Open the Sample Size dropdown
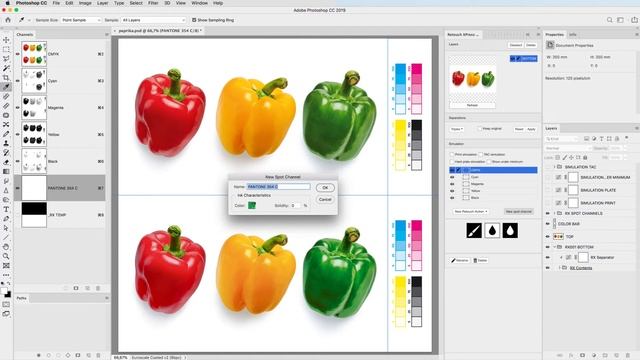 [81, 20]
